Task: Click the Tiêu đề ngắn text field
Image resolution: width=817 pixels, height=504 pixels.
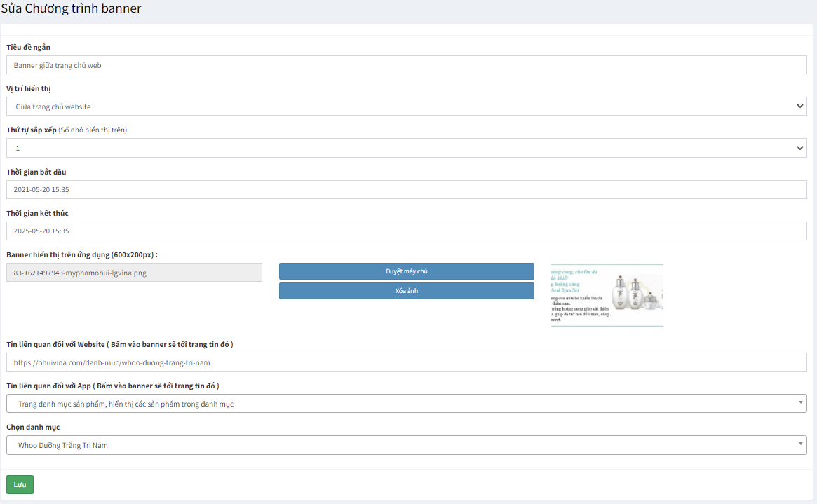Action: (x=406, y=65)
